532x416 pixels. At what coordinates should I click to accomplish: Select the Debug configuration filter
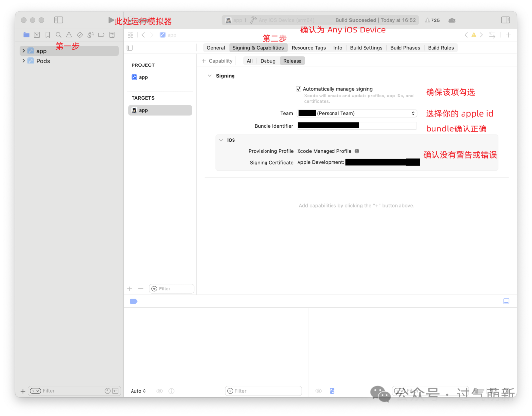tap(267, 61)
